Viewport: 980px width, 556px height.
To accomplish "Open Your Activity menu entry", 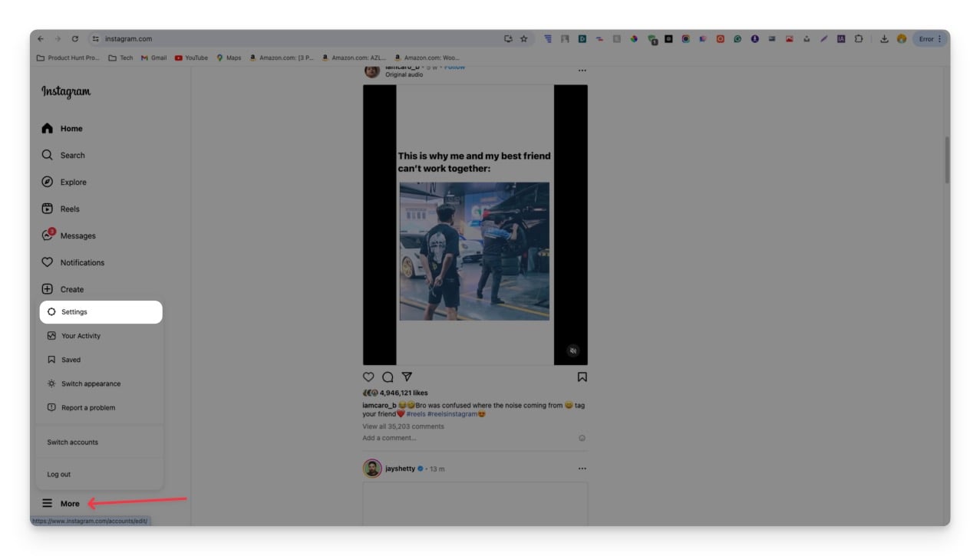I will tap(101, 336).
